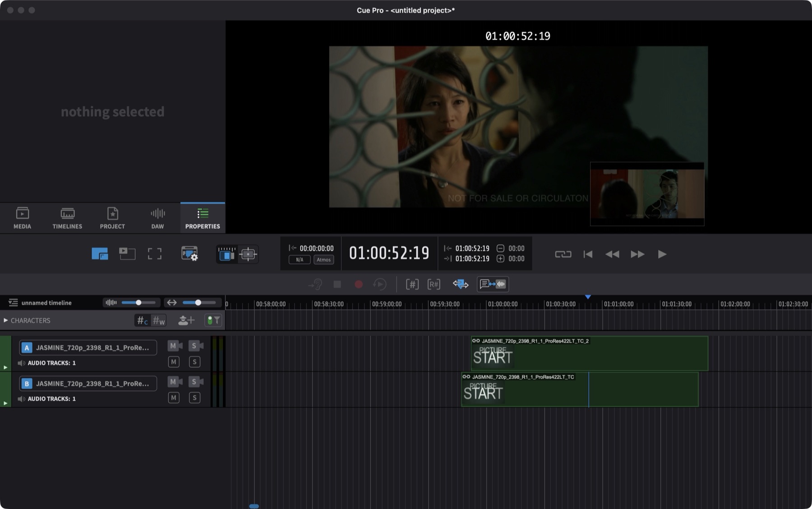Select the docked picture-in-picture viewer layout icon

(x=100, y=254)
